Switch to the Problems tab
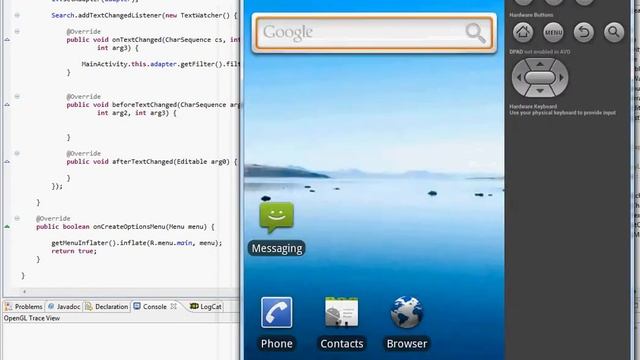640x360 pixels. pos(24,307)
